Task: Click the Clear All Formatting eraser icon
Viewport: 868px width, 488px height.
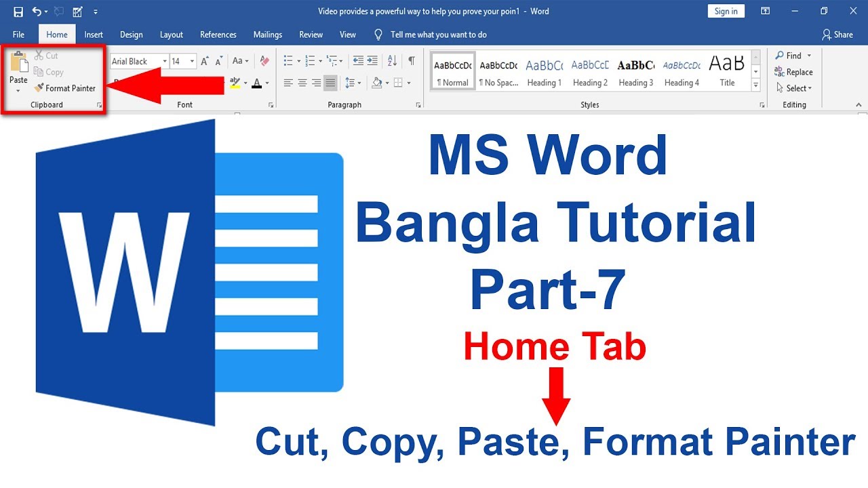Action: coord(264,61)
